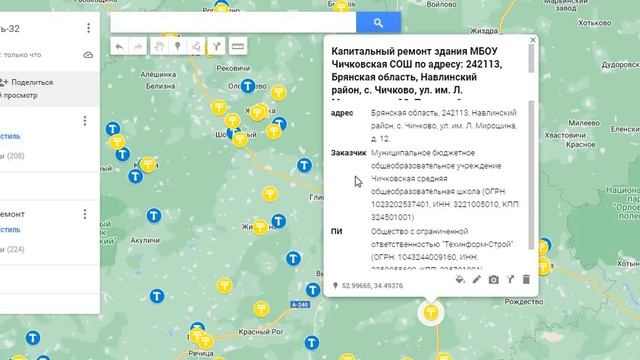
Task: Open options for the 224-item layer
Action: click(85, 214)
